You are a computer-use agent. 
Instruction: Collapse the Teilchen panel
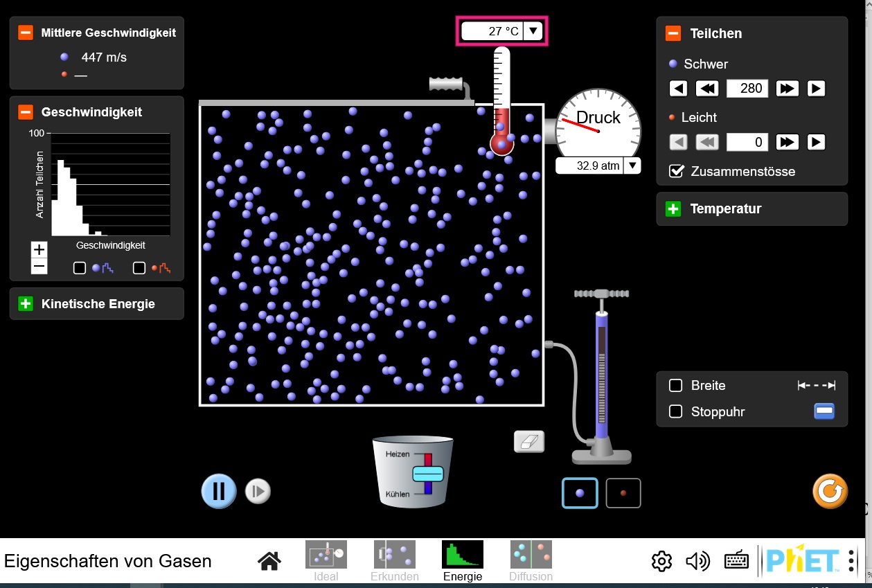[673, 33]
